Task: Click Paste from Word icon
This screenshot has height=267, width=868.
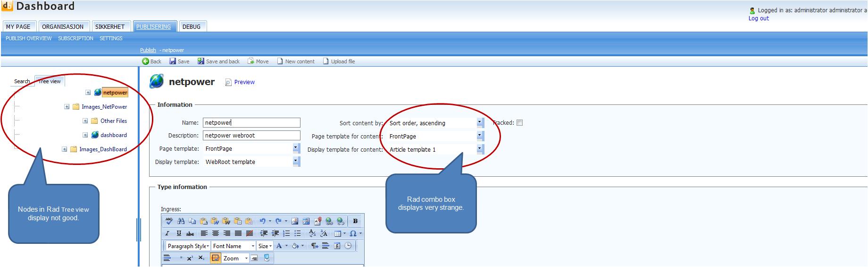Action: [x=215, y=221]
